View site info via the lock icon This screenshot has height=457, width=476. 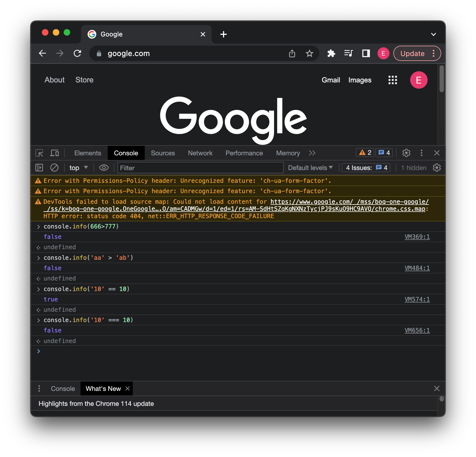coord(99,54)
